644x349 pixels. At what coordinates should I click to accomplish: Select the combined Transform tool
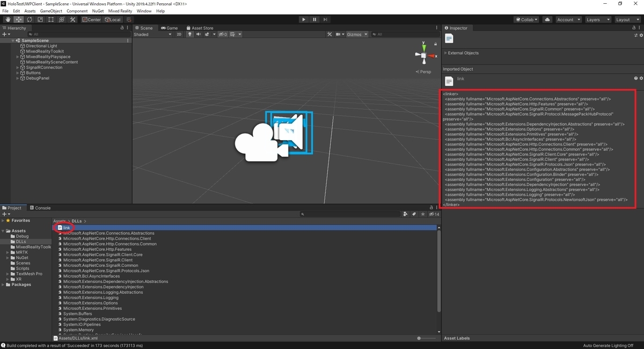coord(62,19)
